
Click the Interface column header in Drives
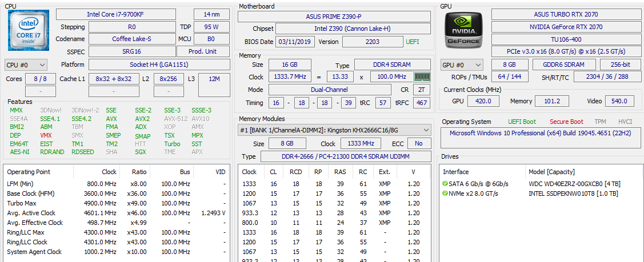(455, 172)
